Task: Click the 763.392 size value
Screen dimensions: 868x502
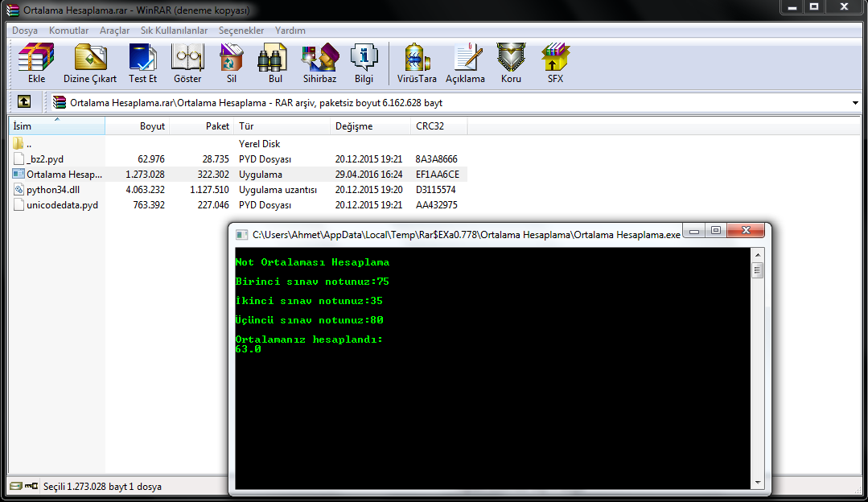Action: coord(149,205)
